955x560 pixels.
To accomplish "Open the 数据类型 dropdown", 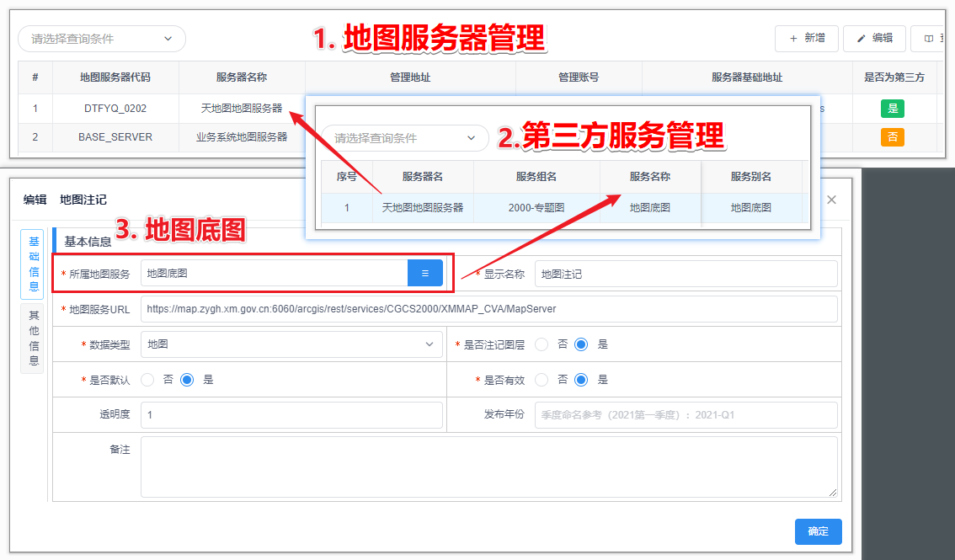I will coord(291,344).
